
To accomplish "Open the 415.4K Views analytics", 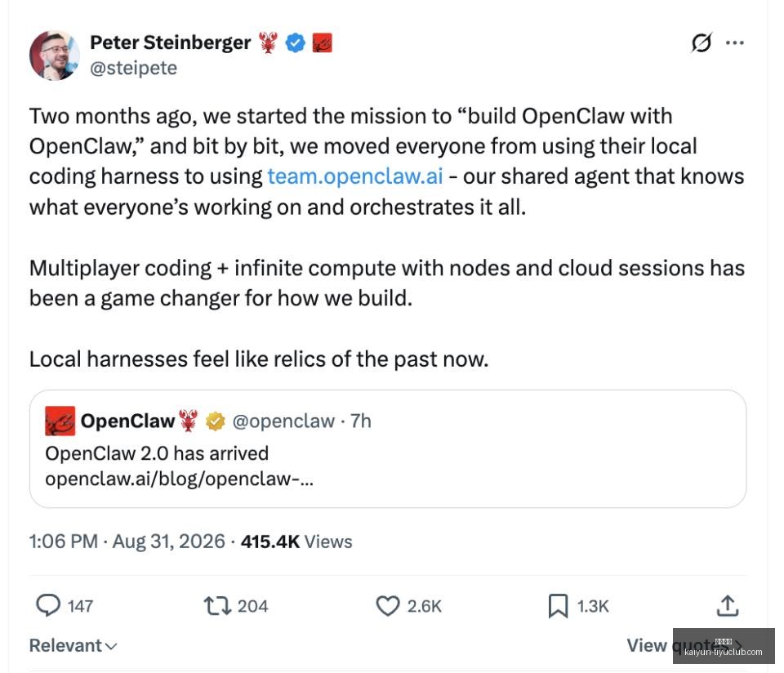I will [x=296, y=541].
